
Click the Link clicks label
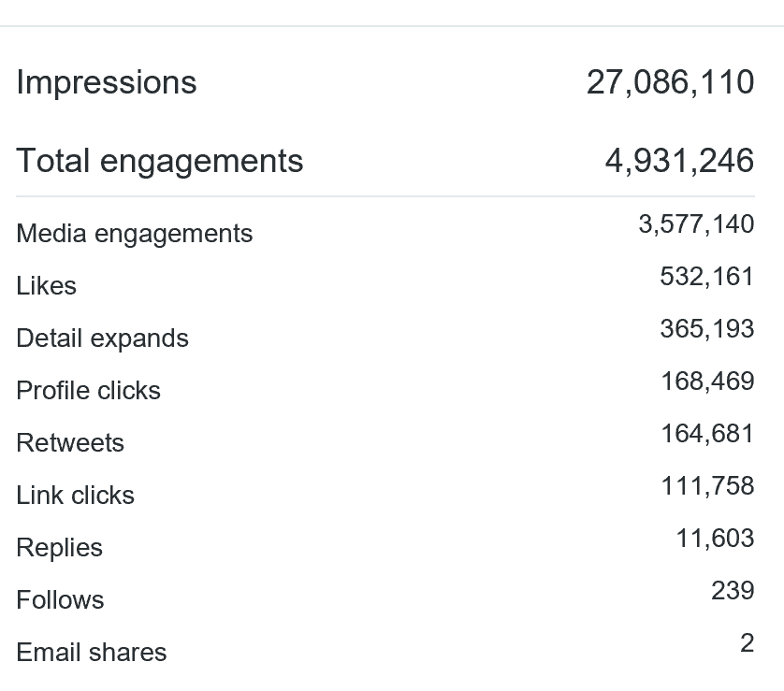pyautogui.click(x=76, y=495)
